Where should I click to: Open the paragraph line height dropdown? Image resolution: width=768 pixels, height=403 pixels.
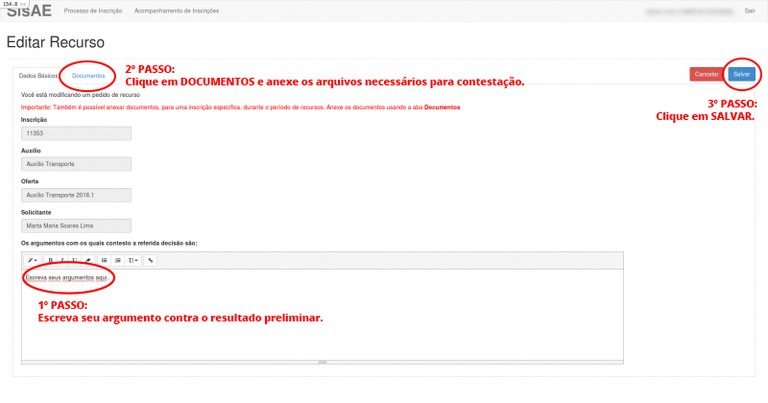[134, 260]
